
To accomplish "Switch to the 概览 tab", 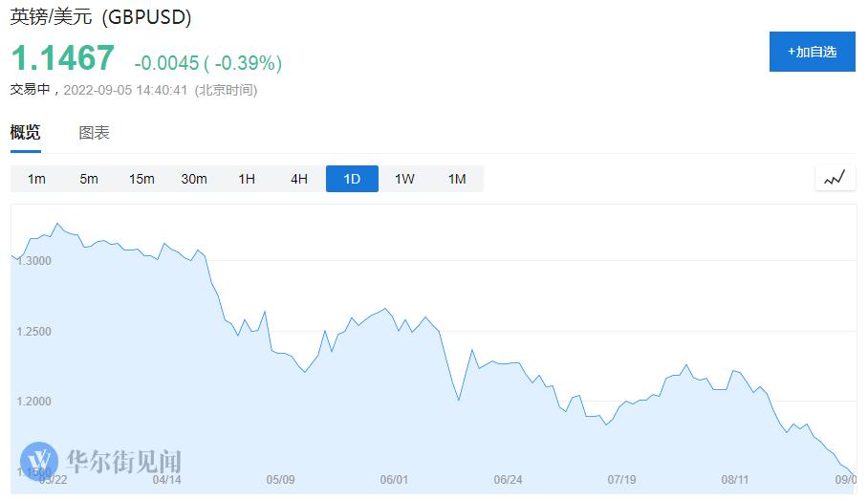I will pos(26,133).
